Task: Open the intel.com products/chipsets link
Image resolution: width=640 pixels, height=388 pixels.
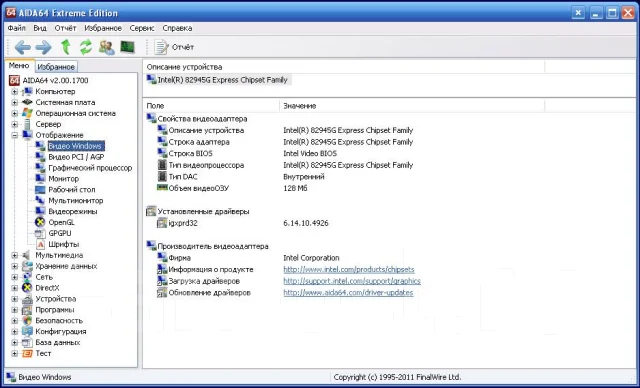Action: 349,270
